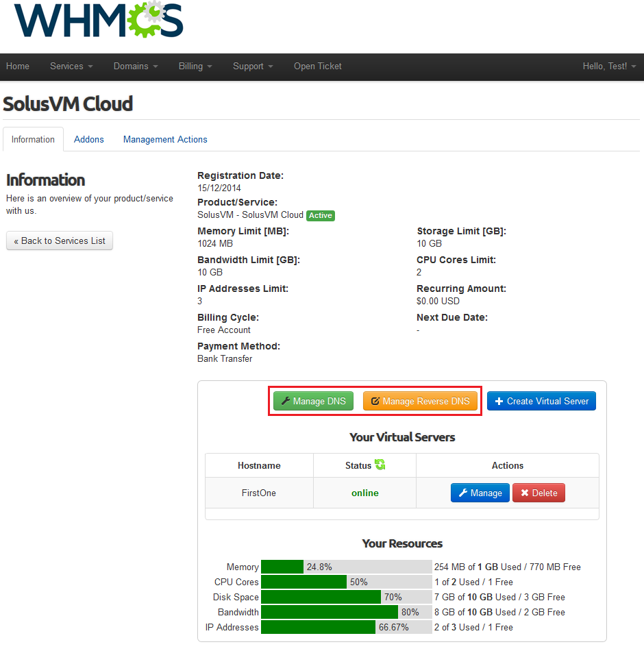Screen dimensions: 644x651
Task: Click '254 MB of 1 GB Used' text
Action: (478, 567)
